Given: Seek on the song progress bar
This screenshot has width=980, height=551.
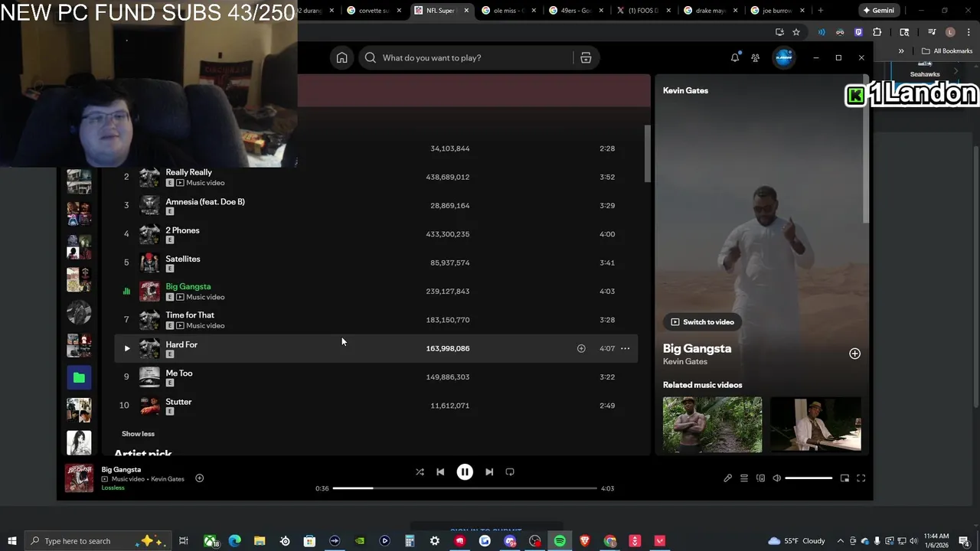Looking at the screenshot, I should 465,488.
